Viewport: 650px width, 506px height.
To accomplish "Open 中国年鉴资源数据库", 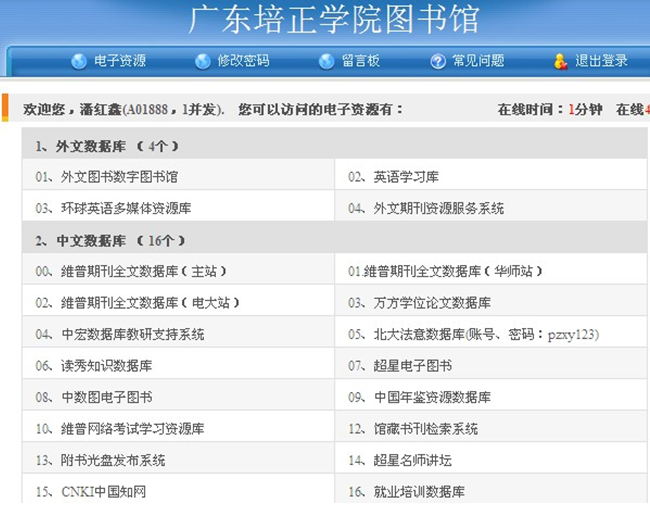I will (432, 397).
